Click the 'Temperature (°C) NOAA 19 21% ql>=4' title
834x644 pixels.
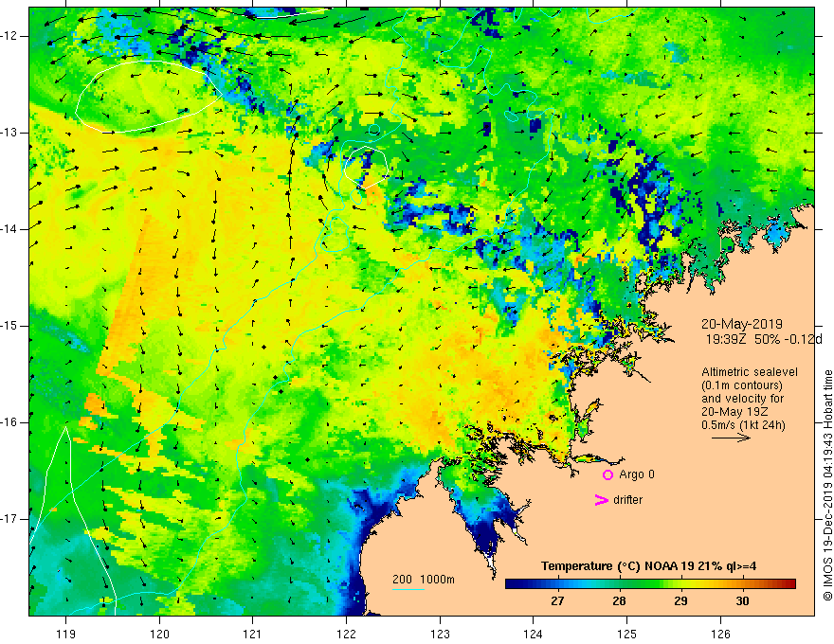(x=649, y=566)
